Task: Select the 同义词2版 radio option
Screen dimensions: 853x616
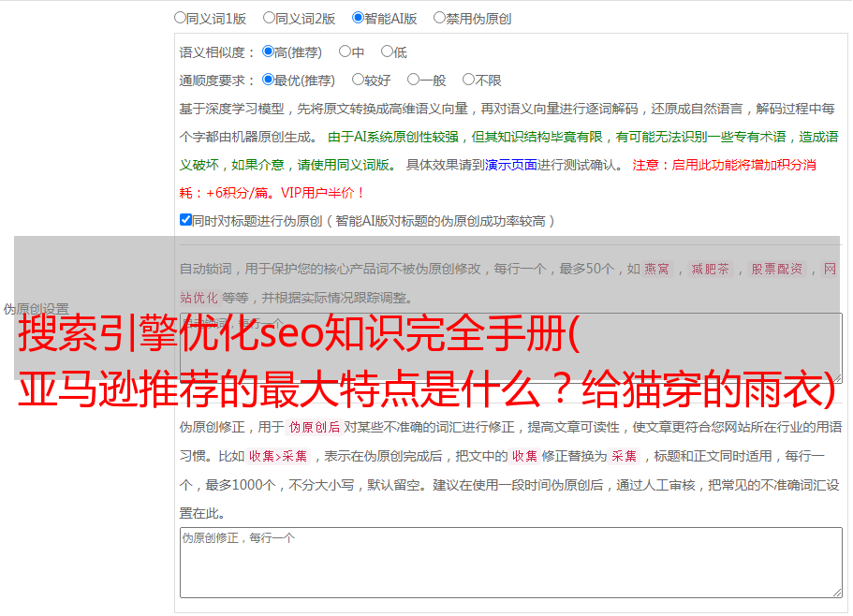Action: point(269,18)
